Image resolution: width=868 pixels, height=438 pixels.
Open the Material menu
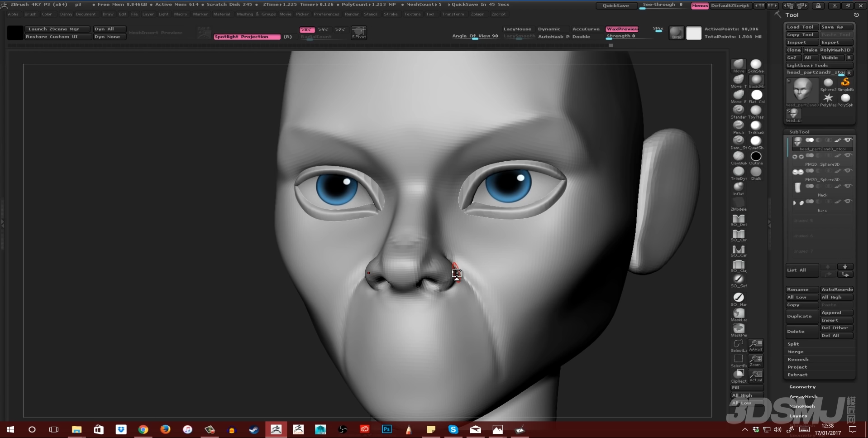click(x=221, y=14)
